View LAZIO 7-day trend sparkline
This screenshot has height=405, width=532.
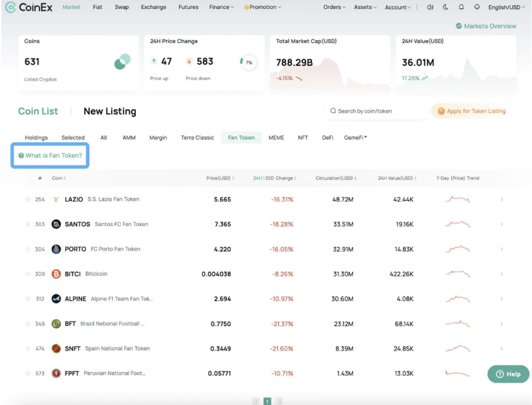point(458,199)
